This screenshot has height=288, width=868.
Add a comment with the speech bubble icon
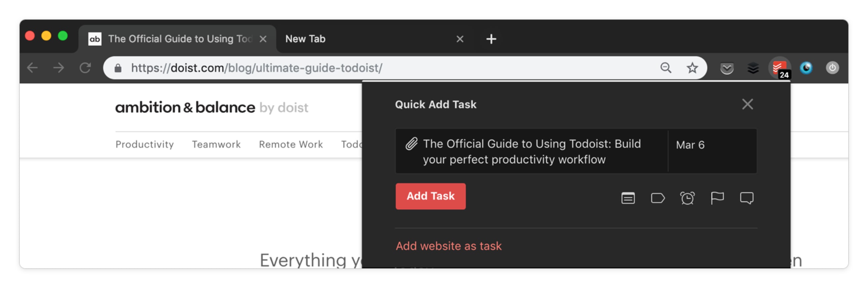tap(747, 198)
